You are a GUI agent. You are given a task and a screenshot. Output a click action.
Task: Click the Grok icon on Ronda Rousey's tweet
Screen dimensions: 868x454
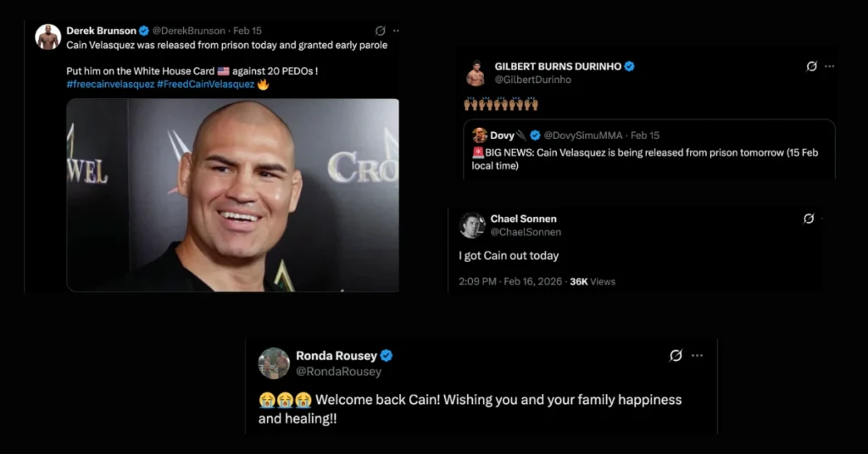(x=676, y=356)
